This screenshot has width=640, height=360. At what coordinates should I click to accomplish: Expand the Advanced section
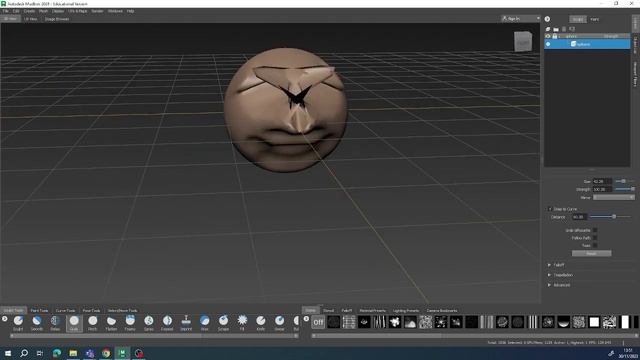549,285
